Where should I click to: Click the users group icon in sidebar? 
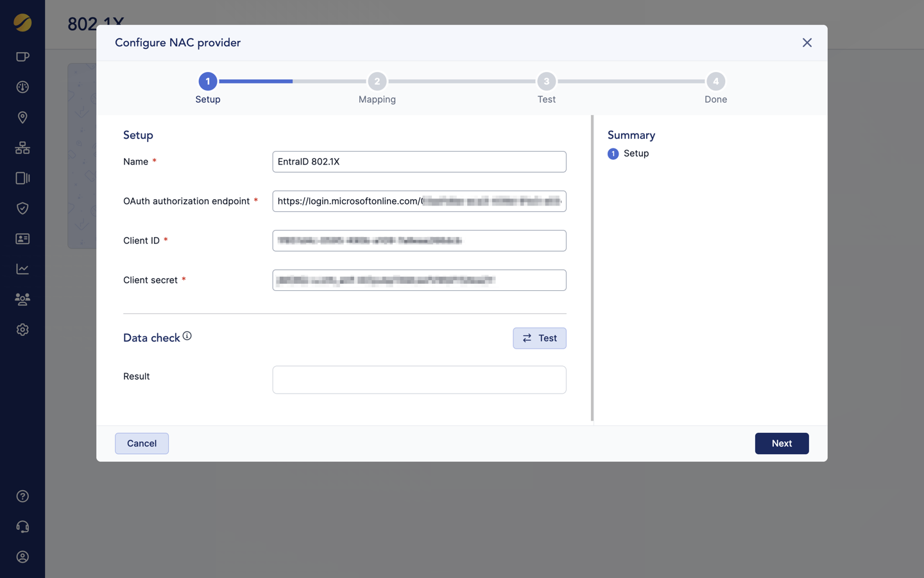[x=22, y=299]
